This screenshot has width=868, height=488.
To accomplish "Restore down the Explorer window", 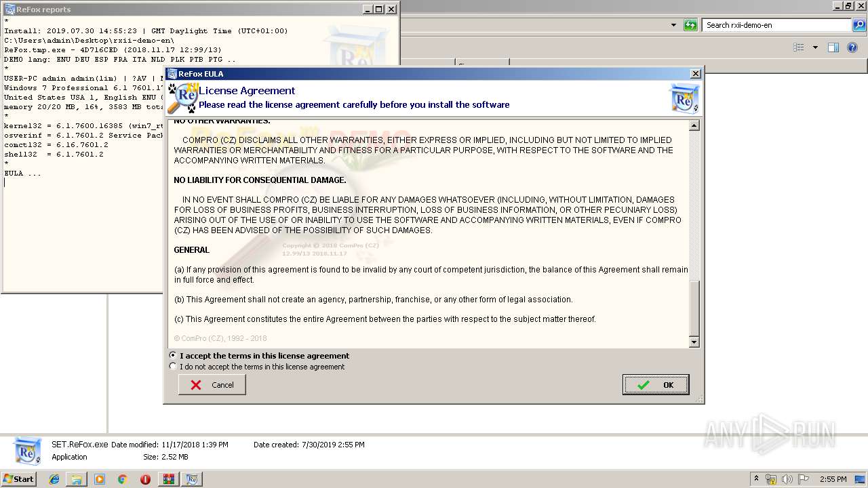I will point(848,6).
